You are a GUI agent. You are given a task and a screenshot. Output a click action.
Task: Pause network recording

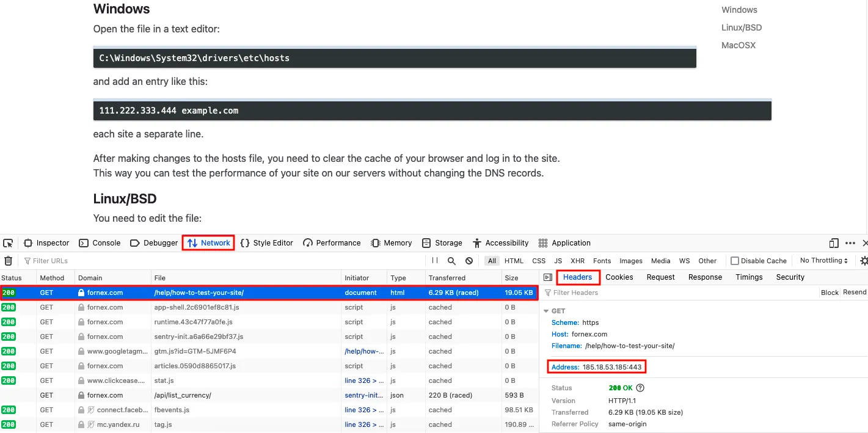click(x=435, y=261)
